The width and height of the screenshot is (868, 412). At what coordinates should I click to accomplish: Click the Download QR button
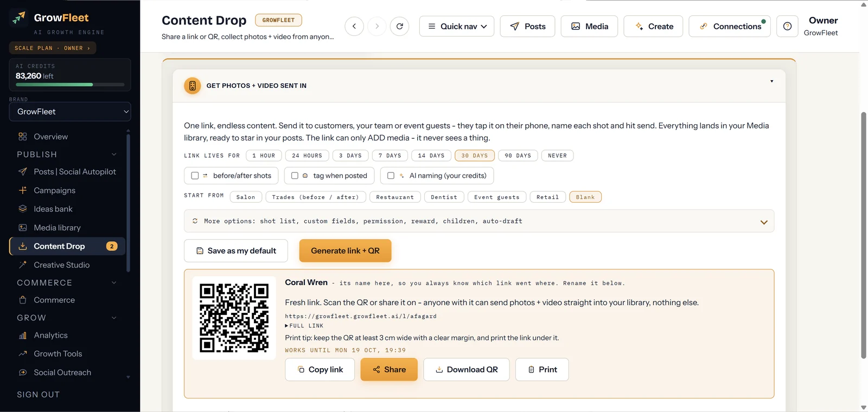(x=467, y=370)
